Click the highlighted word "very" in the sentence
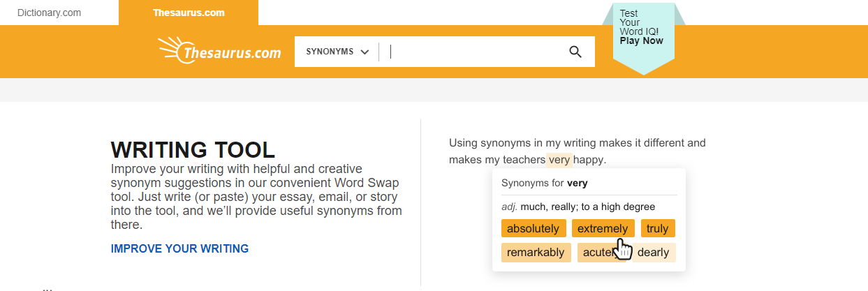Image resolution: width=868 pixels, height=291 pixels. click(x=559, y=160)
